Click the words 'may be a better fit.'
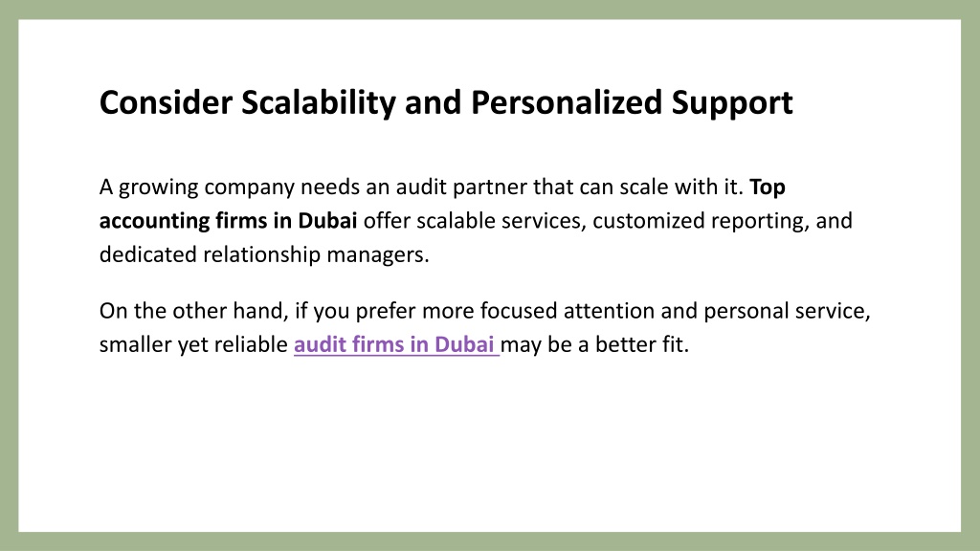The width and height of the screenshot is (980, 551). [594, 344]
